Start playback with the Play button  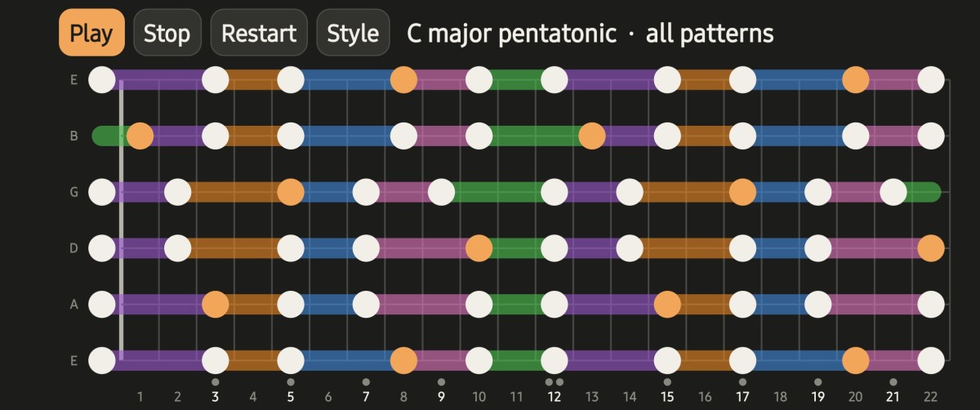point(91,33)
